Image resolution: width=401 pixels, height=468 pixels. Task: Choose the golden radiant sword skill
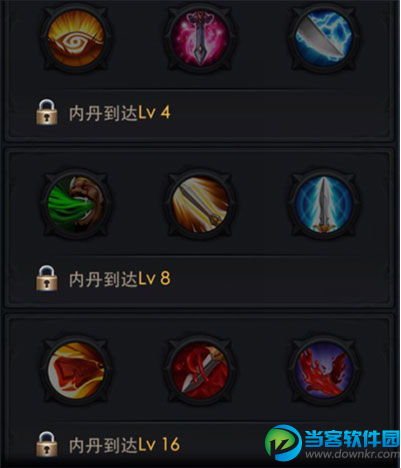[x=200, y=204]
